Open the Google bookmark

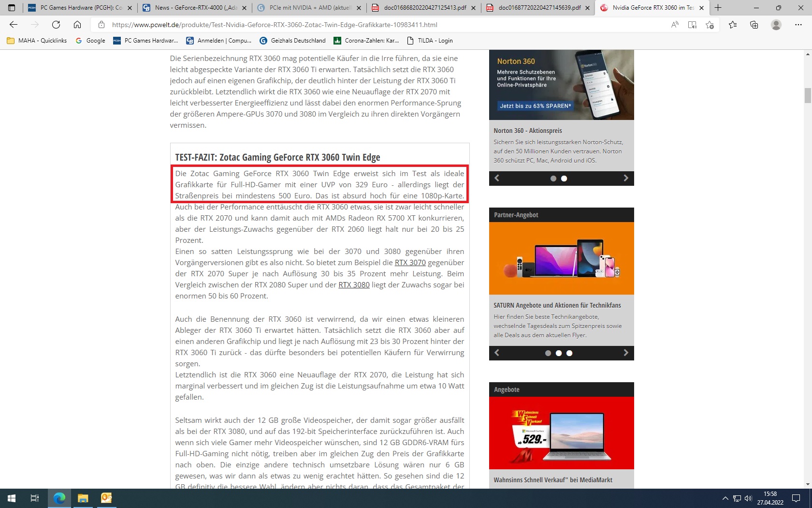90,41
